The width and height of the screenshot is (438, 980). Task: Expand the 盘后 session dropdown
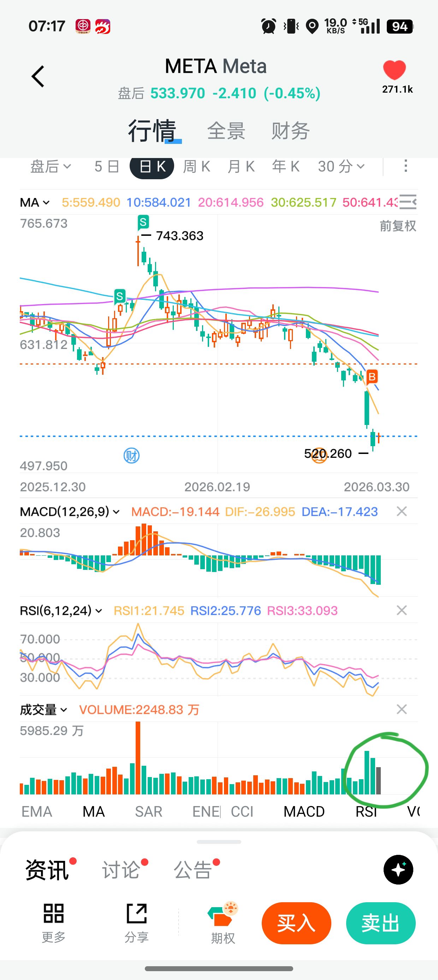[x=51, y=167]
